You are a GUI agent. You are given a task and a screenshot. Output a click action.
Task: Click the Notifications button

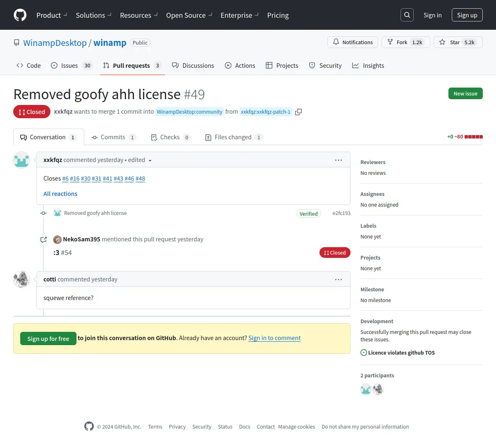pos(353,42)
